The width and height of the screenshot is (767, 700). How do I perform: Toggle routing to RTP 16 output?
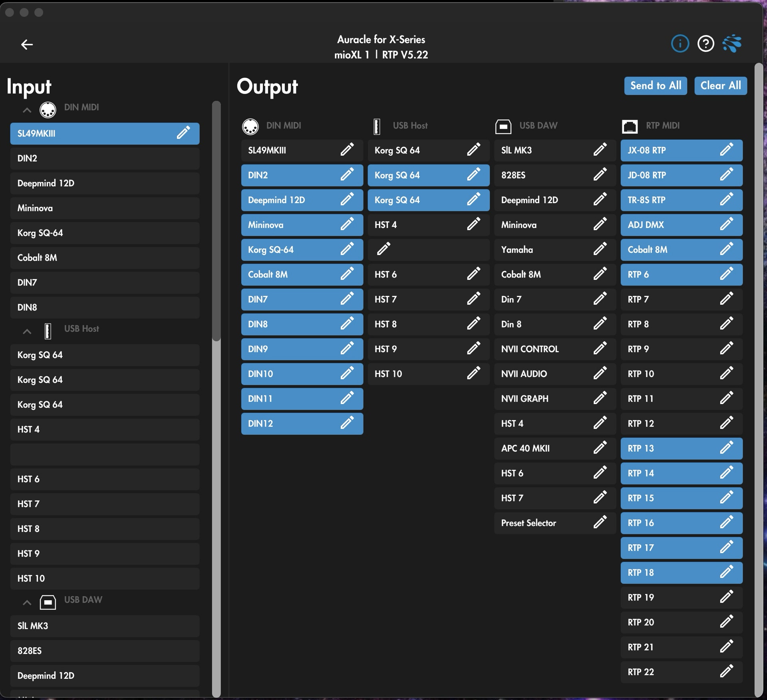[x=682, y=523]
